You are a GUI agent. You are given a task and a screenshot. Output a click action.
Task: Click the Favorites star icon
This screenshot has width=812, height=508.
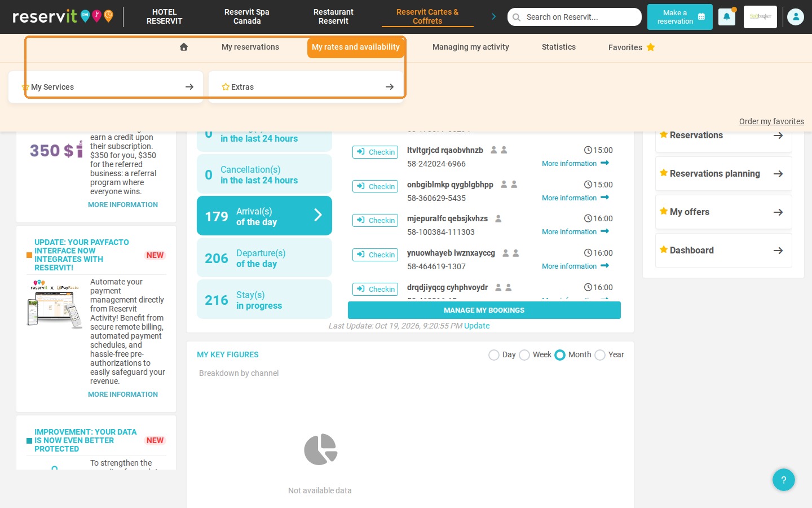[651, 47]
